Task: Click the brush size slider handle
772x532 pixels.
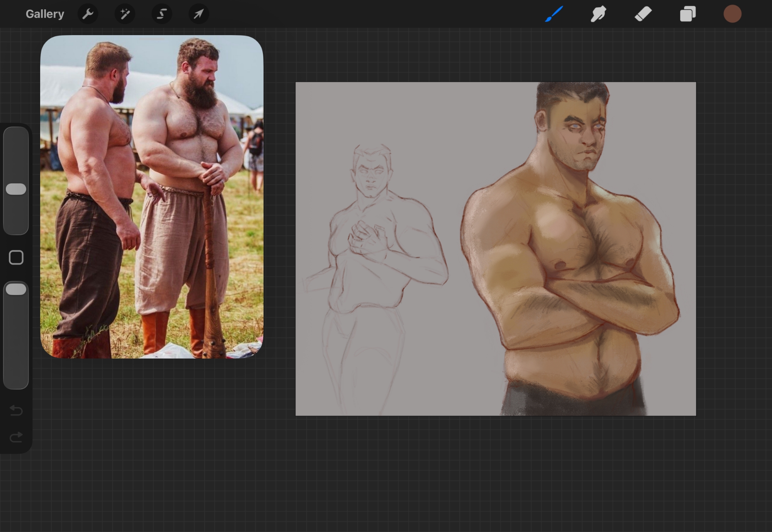Action: click(x=16, y=189)
